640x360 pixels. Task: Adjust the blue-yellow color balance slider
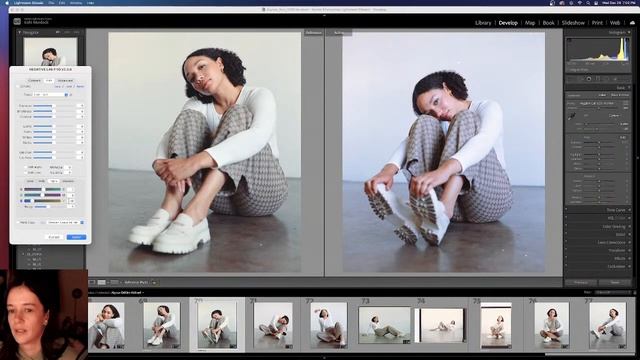tap(42, 201)
